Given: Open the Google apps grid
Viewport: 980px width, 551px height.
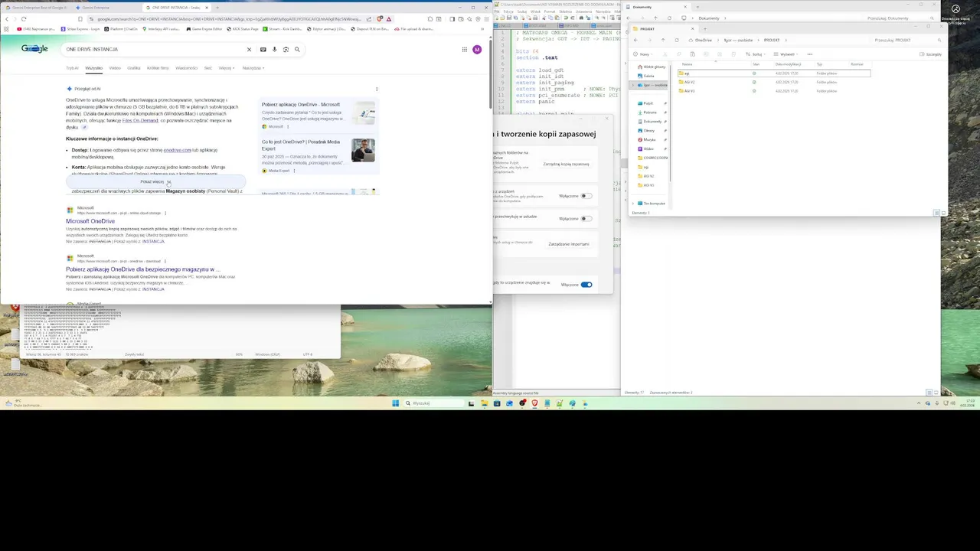Looking at the screenshot, I should (x=464, y=49).
